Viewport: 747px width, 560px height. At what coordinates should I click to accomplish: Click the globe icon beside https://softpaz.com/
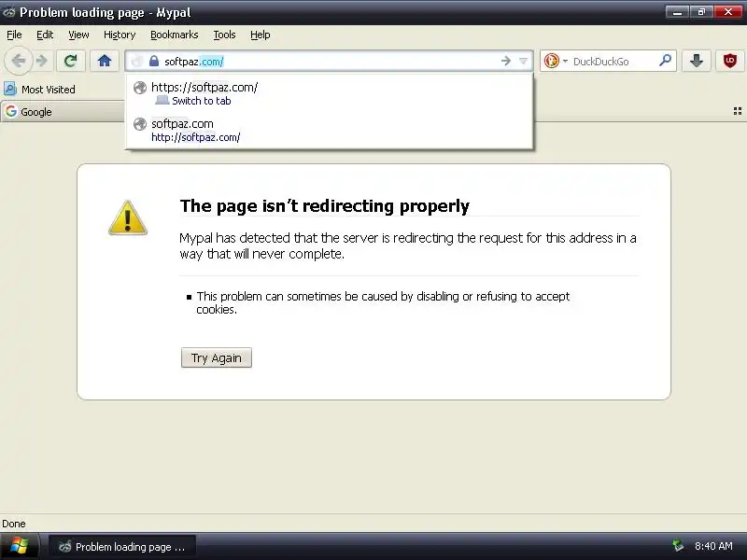click(x=139, y=88)
